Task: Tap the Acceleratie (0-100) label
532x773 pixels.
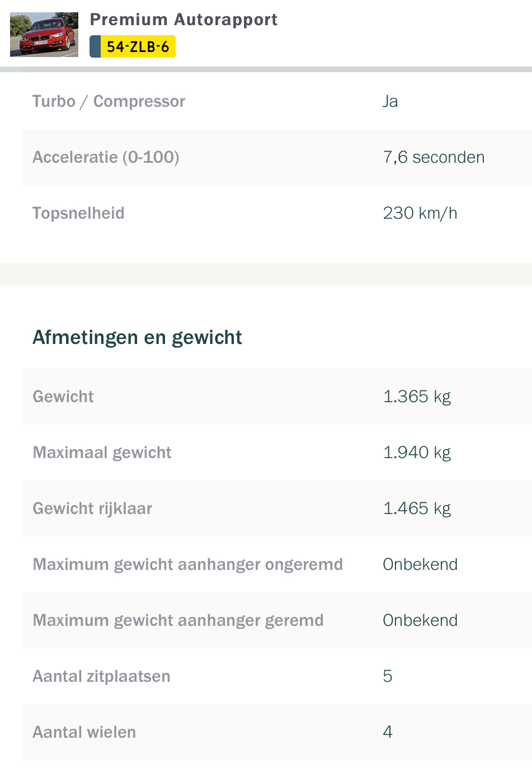Action: click(106, 157)
